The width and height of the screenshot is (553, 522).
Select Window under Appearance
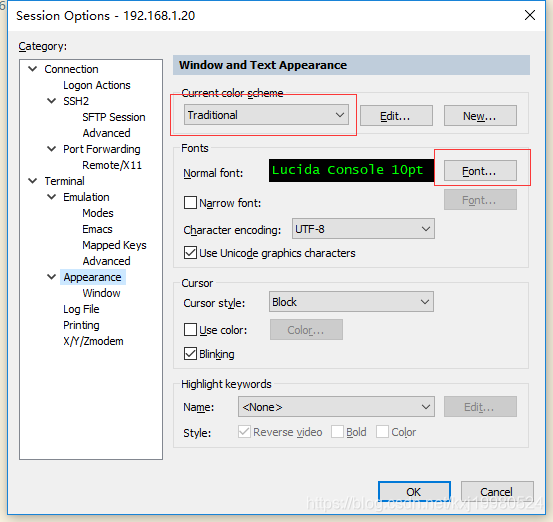point(101,293)
